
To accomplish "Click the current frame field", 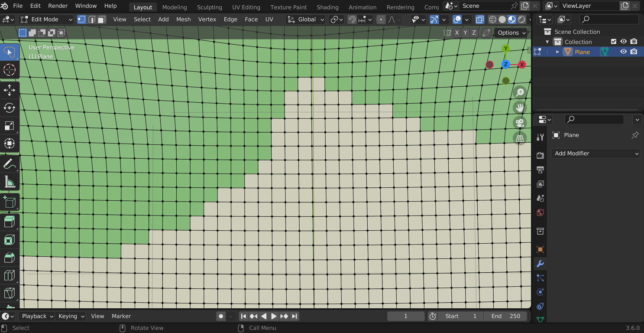I will point(406,316).
